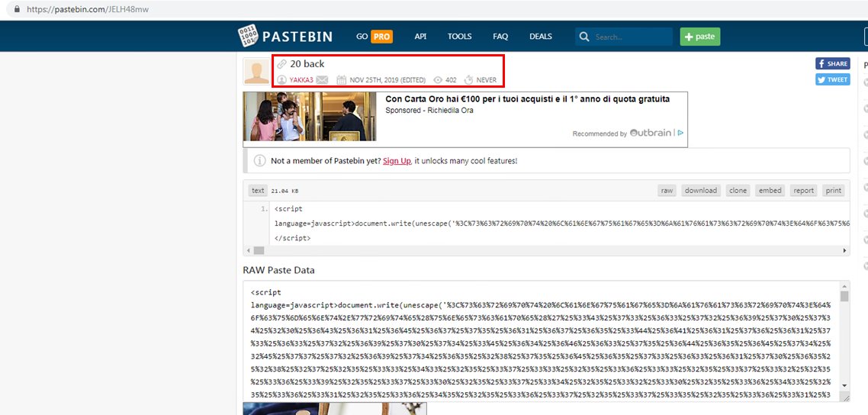Screen dimensions: 868x415
Task: Clone this paste
Action: click(x=738, y=191)
